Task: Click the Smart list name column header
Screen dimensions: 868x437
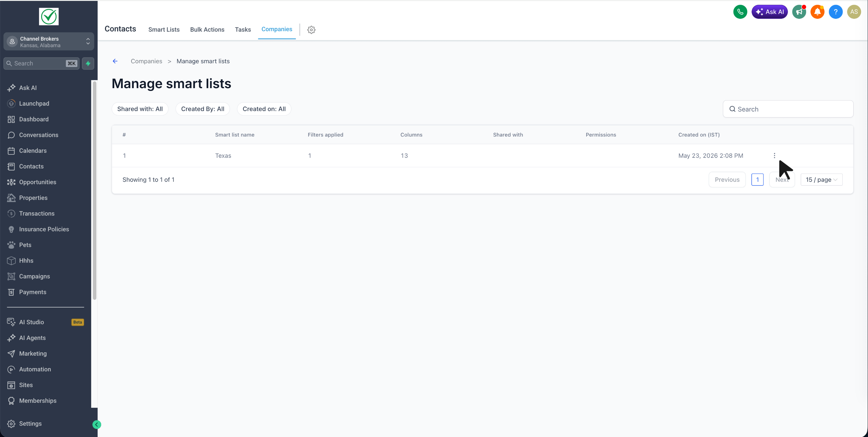Action: coord(235,135)
